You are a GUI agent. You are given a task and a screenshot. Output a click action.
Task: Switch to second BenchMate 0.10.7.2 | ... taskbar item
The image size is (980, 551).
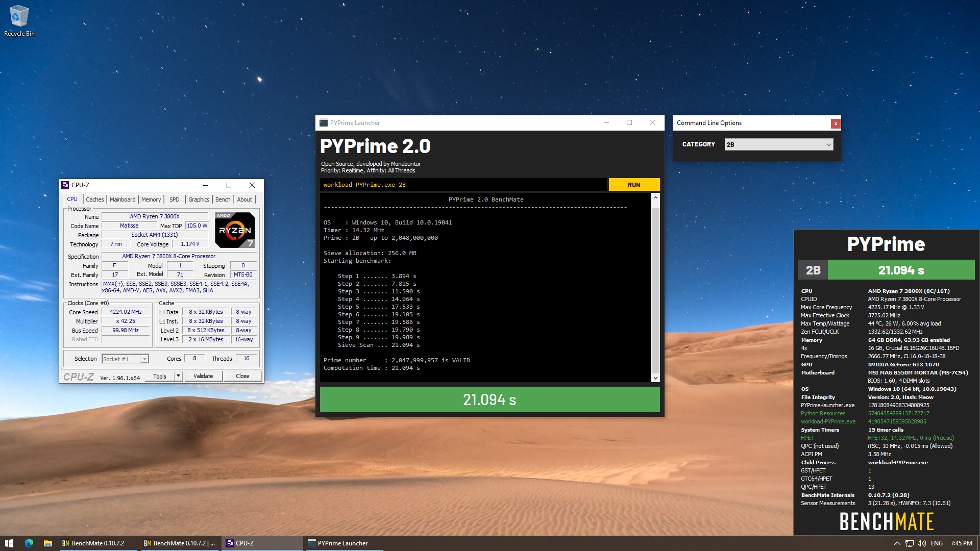[179, 543]
